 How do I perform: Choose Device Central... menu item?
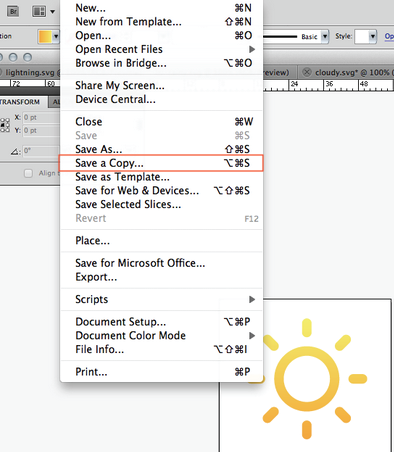tap(161, 99)
